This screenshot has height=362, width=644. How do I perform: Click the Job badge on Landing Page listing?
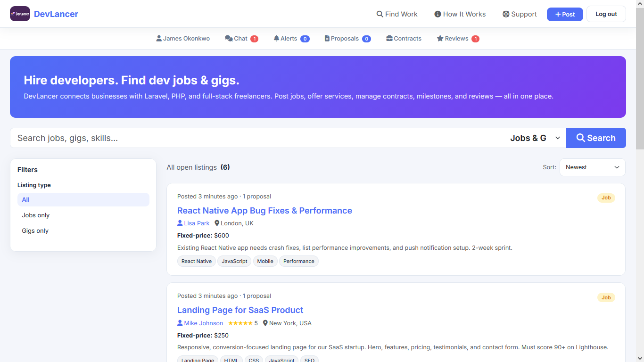(x=606, y=297)
